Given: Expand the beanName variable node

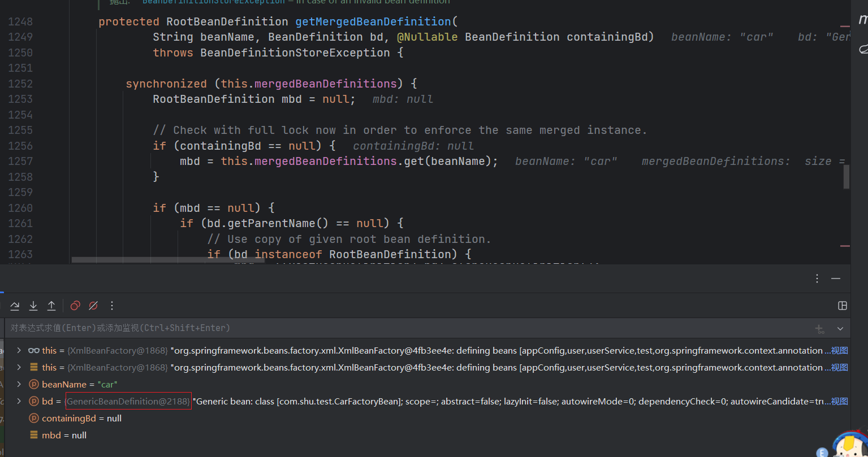Looking at the screenshot, I should point(19,384).
